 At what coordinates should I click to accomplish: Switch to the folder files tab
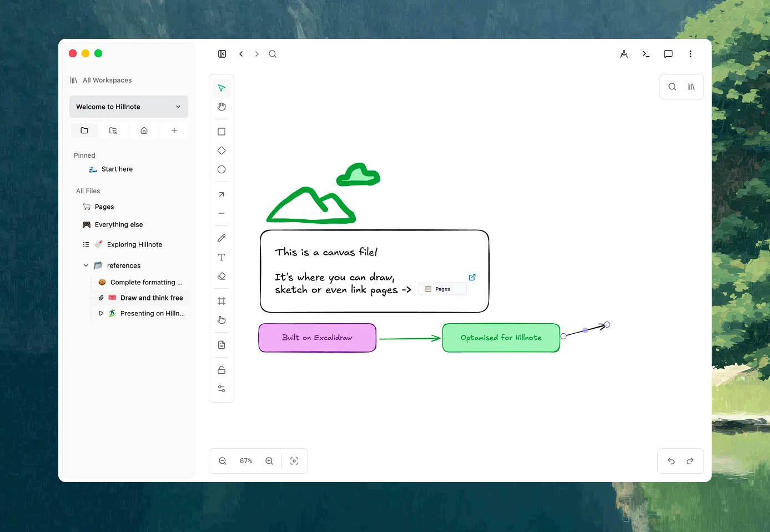coord(84,131)
